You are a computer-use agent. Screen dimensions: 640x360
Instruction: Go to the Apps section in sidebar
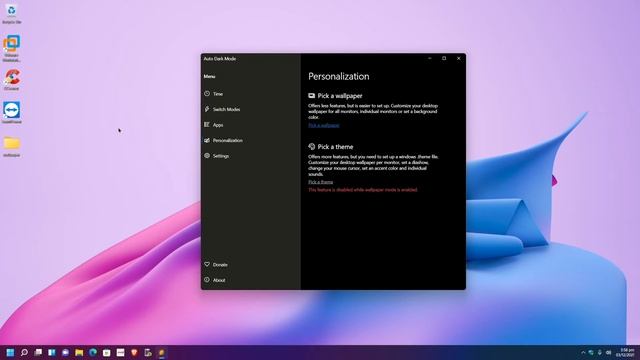(x=214, y=125)
